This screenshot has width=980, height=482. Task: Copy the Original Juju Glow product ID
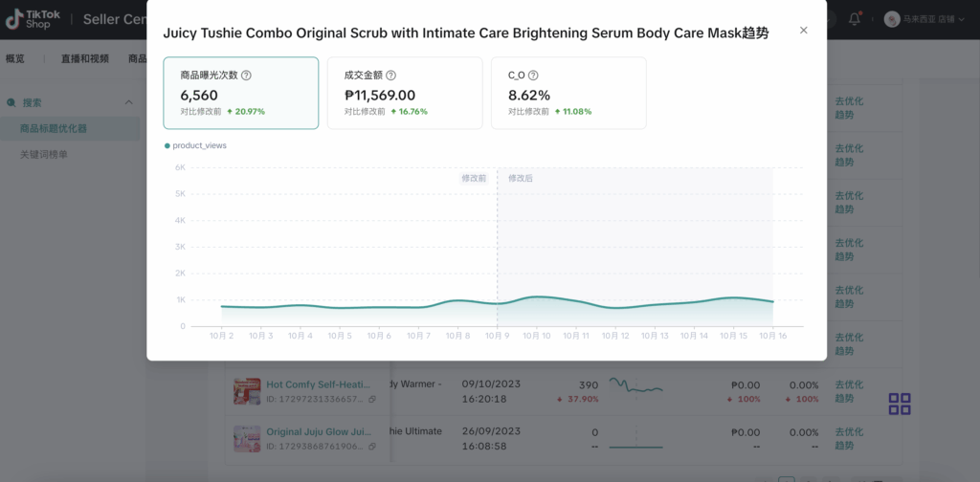pyautogui.click(x=372, y=447)
